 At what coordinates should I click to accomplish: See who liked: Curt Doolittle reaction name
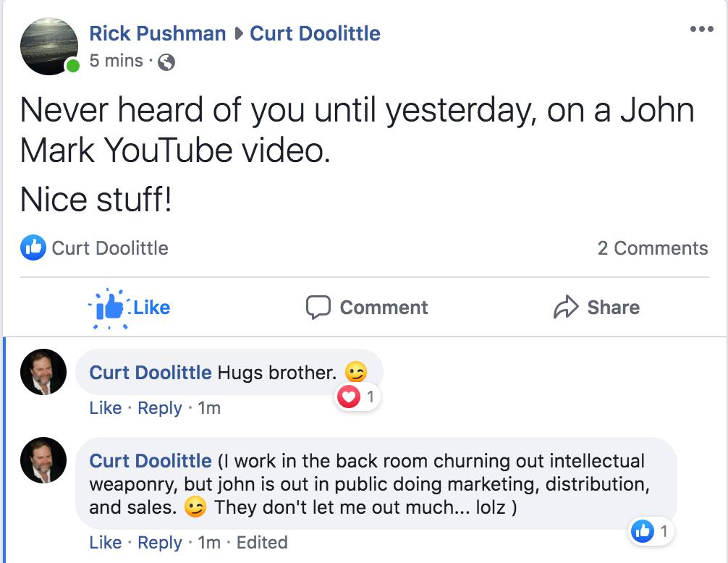110,248
